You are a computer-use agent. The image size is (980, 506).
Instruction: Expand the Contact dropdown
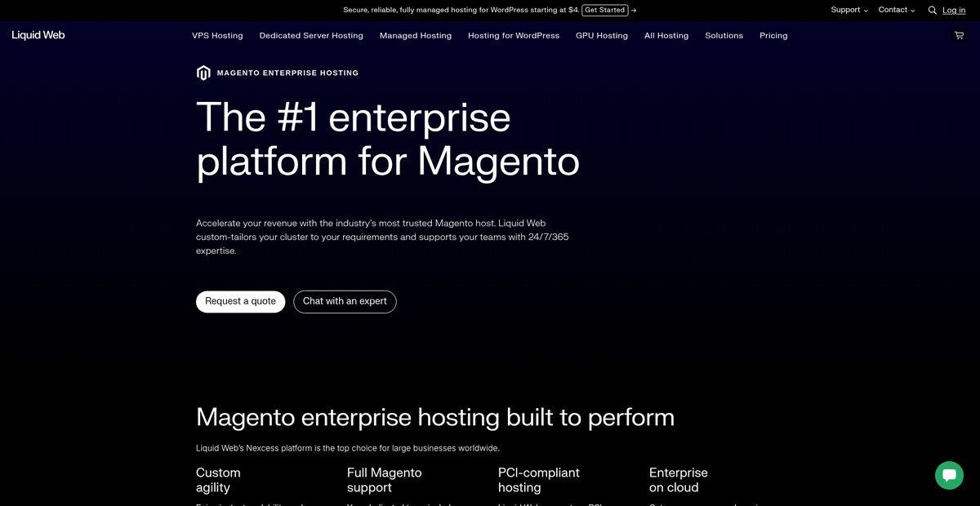coord(897,10)
